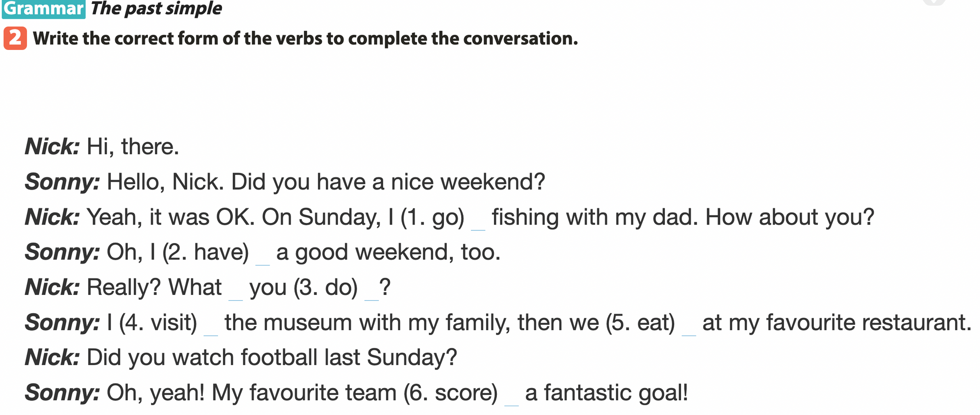
Task: Click the "(6. score)" verb hint
Action: point(450,393)
